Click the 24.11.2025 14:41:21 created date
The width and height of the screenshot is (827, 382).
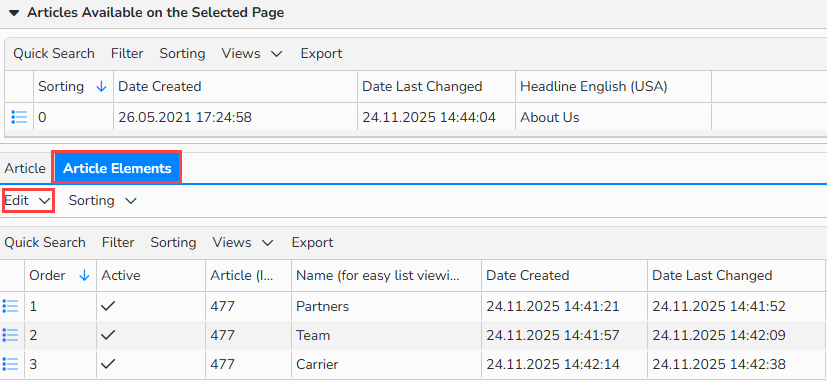point(553,307)
